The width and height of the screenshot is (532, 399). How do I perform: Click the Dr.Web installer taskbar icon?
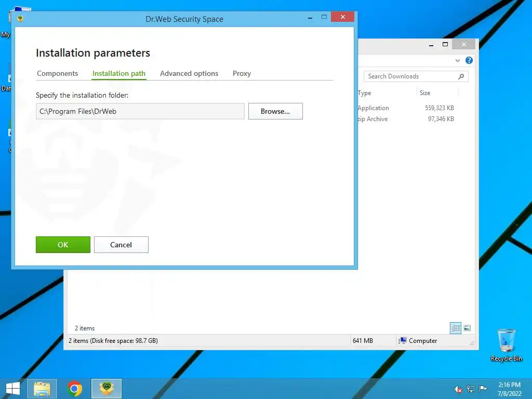(106, 389)
